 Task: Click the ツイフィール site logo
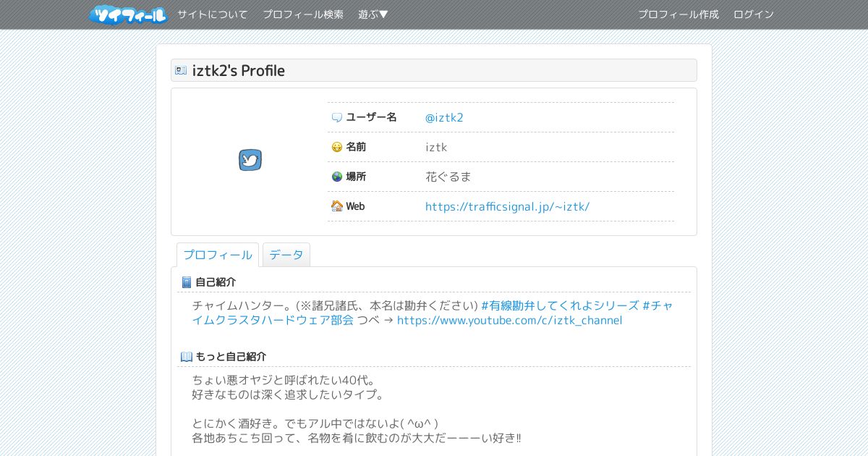[128, 14]
